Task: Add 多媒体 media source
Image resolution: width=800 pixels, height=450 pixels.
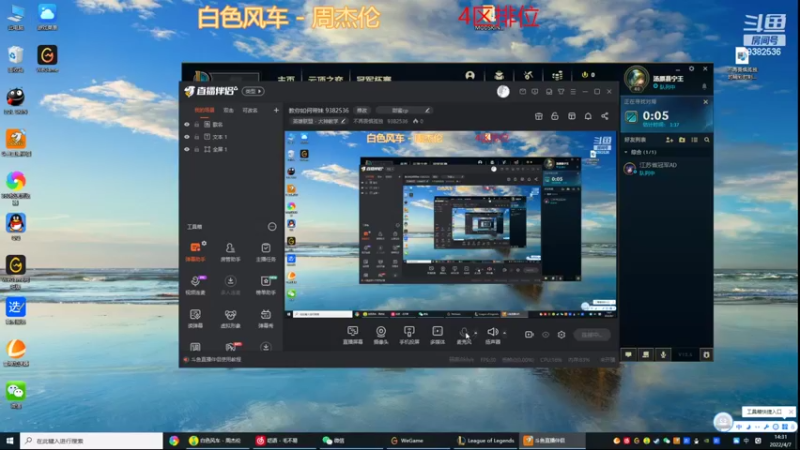Action: pyautogui.click(x=437, y=335)
